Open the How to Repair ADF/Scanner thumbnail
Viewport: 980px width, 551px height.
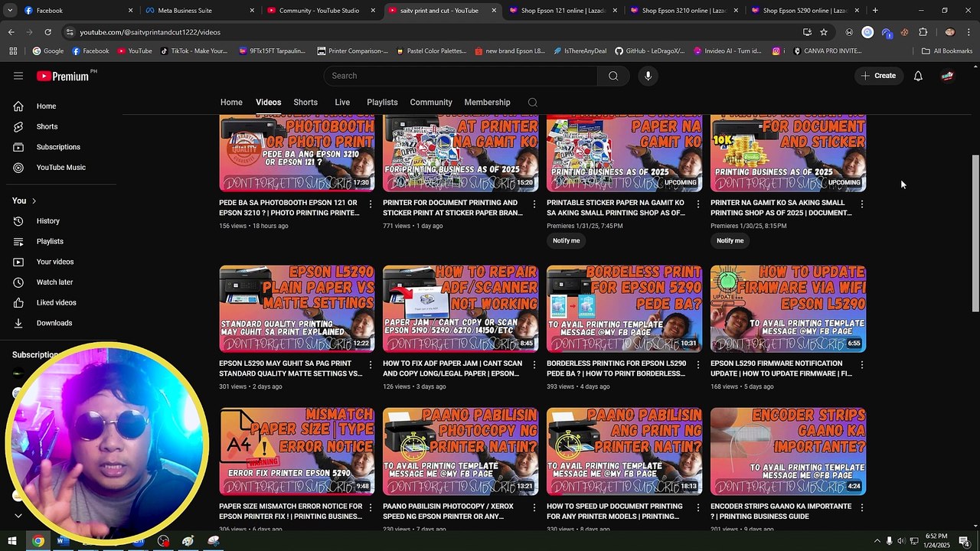[461, 309]
